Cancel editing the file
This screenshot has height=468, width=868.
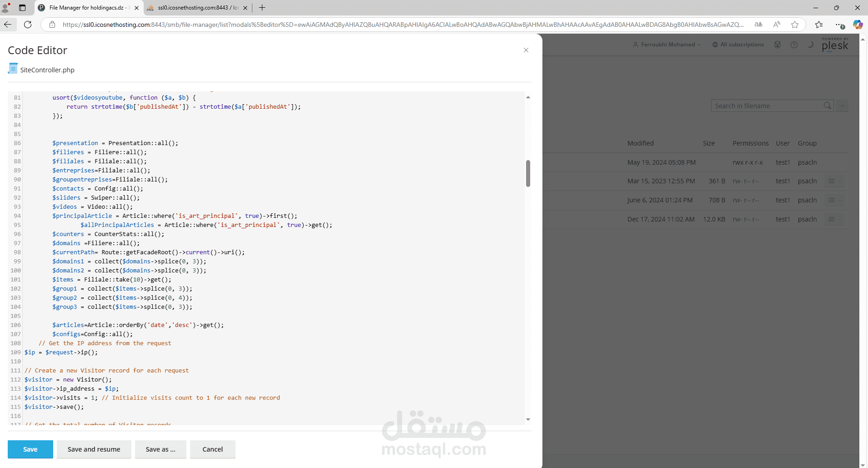point(213,449)
